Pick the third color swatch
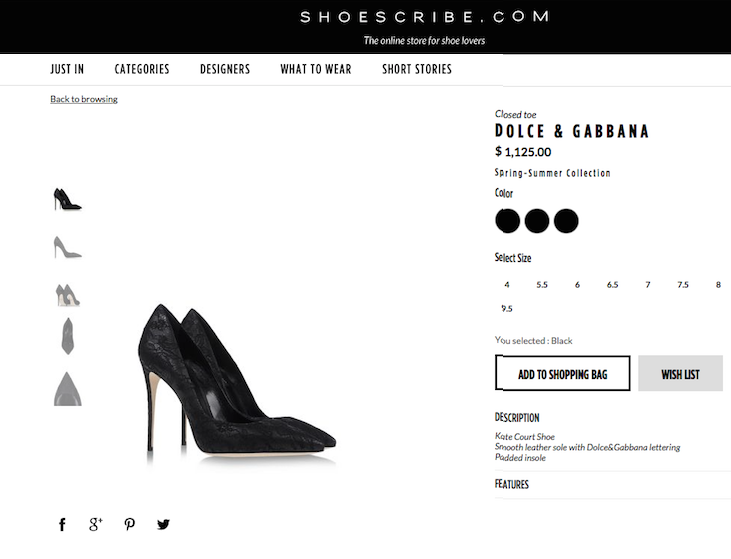Viewport: 731px width, 559px height. coord(566,221)
